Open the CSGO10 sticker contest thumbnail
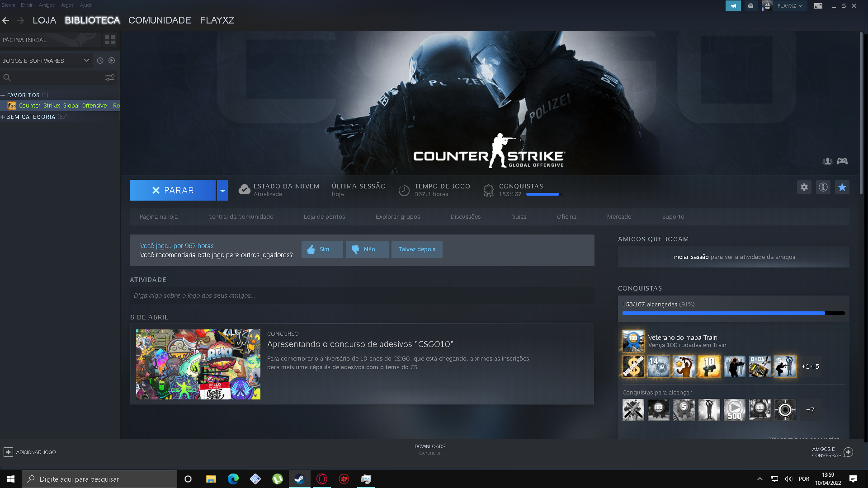The image size is (868, 488). tap(198, 364)
